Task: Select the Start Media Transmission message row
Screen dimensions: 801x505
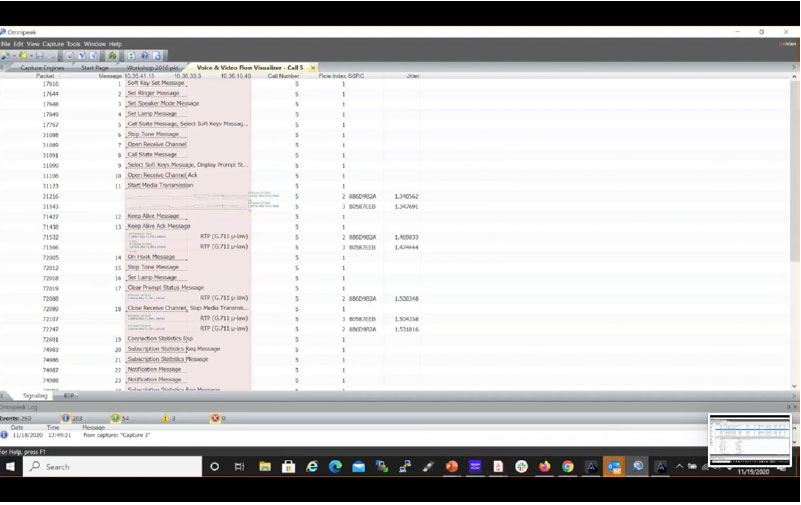Action: (160, 185)
